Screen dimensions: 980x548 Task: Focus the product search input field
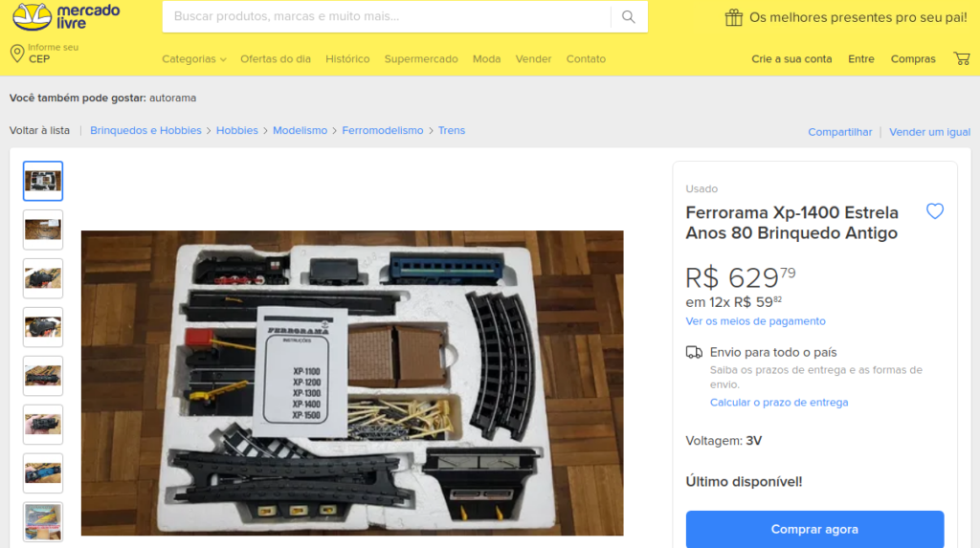387,17
